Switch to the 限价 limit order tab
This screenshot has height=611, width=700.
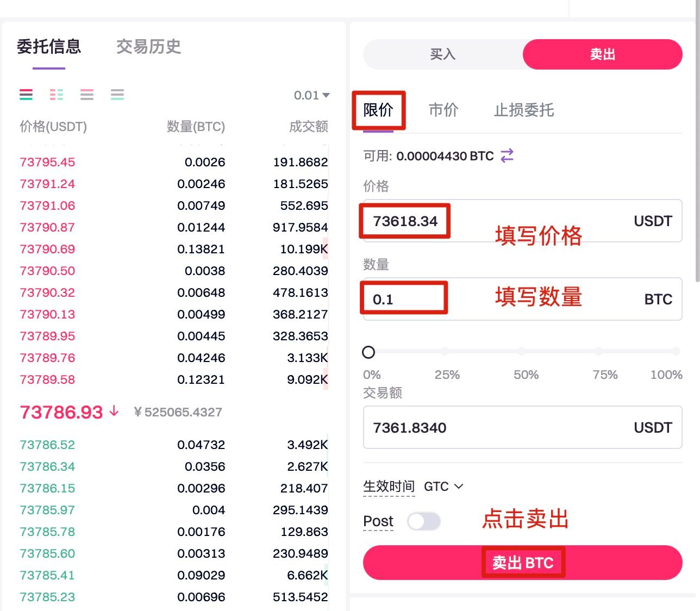378,110
